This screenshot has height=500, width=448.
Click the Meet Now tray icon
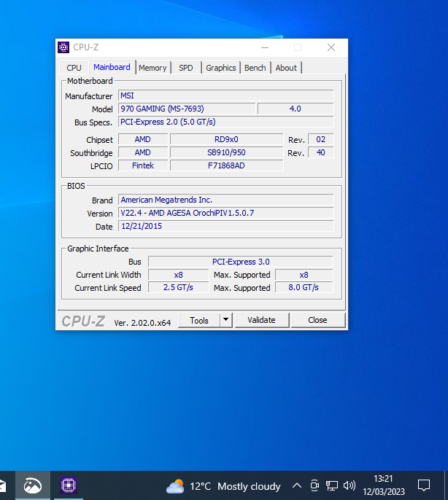coord(314,485)
